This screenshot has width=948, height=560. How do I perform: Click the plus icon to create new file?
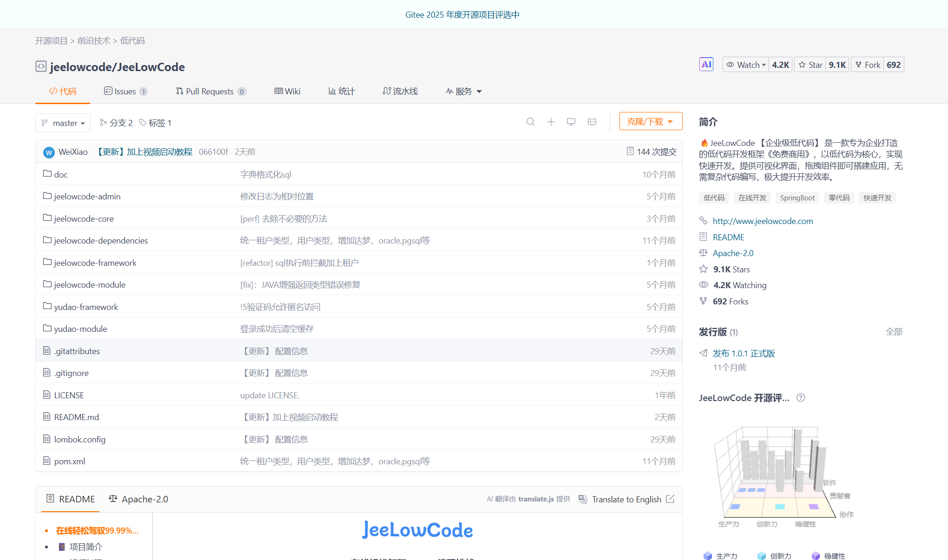click(x=551, y=122)
